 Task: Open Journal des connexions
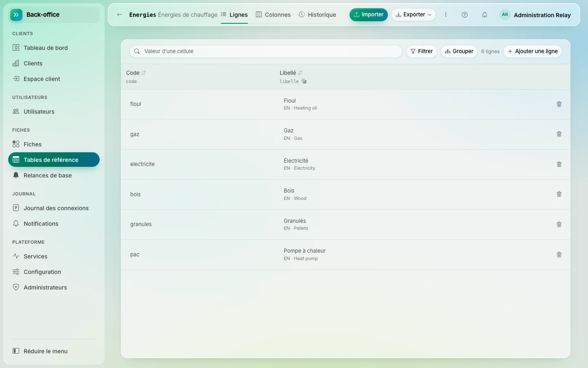54,208
